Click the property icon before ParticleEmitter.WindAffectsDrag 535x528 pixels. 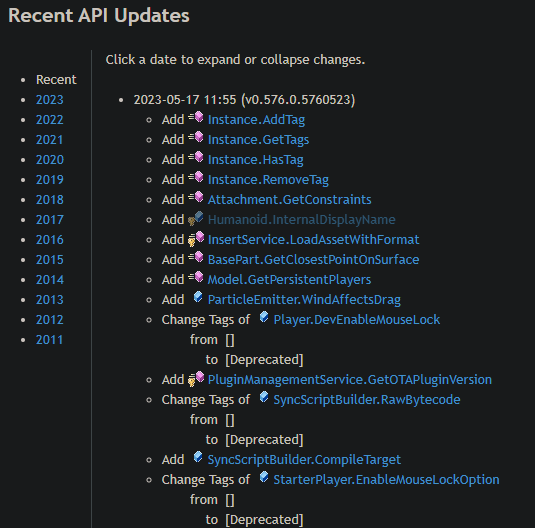[198, 297]
